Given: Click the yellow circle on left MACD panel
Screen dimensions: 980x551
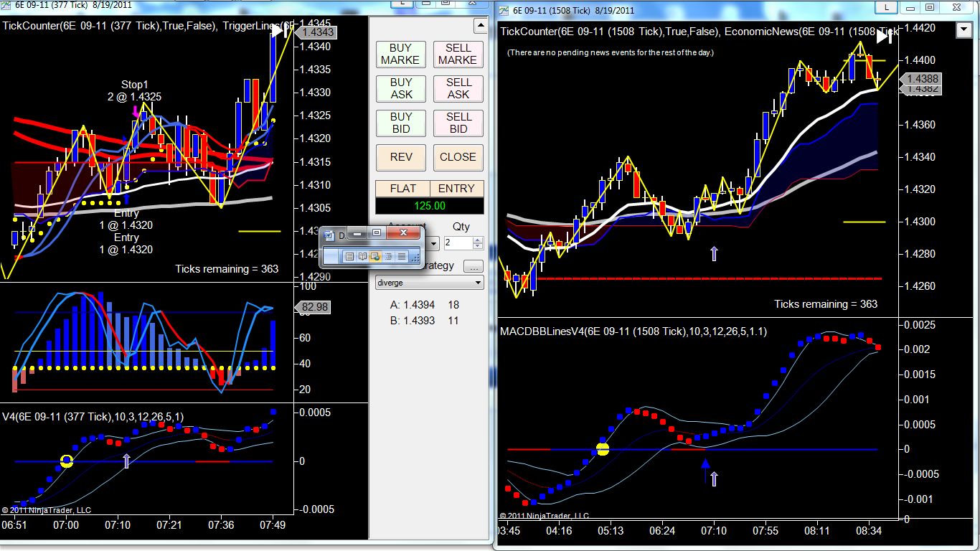Looking at the screenshot, I should 67,461.
